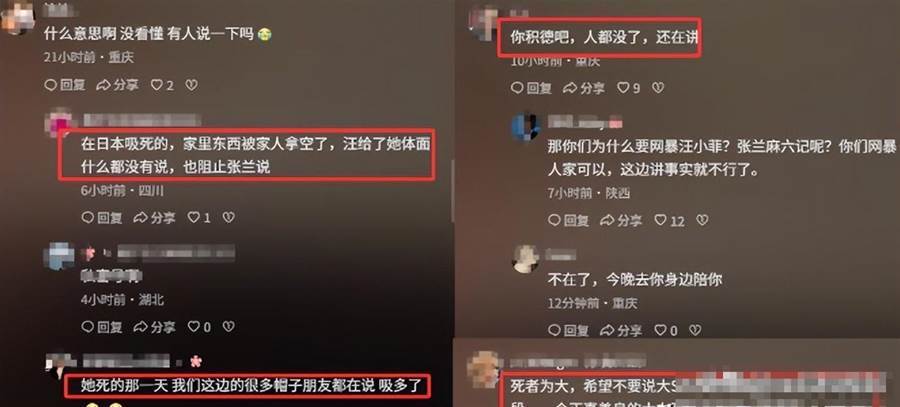Like the 你积德吧 comment with 9 likes
Viewport: 900px width, 407px height.
(629, 88)
